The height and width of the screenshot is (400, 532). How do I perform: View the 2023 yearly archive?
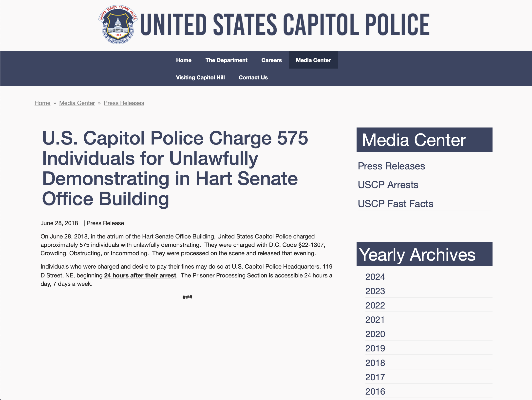[x=375, y=291]
